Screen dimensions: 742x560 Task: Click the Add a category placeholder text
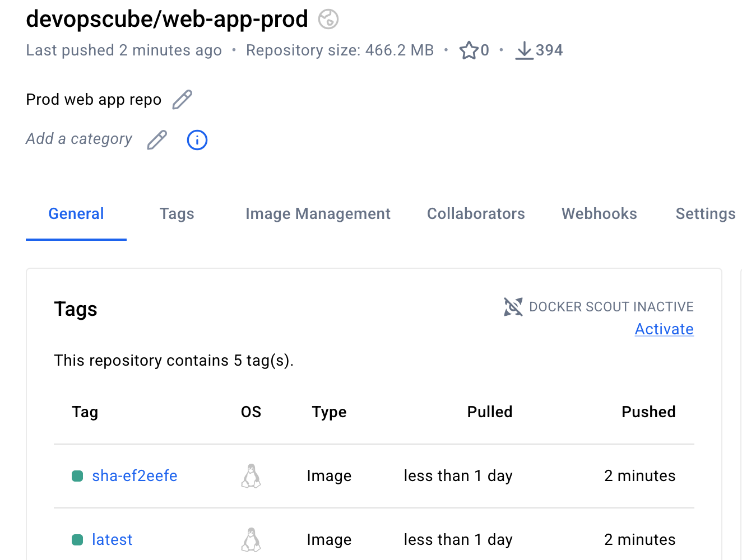pos(79,139)
